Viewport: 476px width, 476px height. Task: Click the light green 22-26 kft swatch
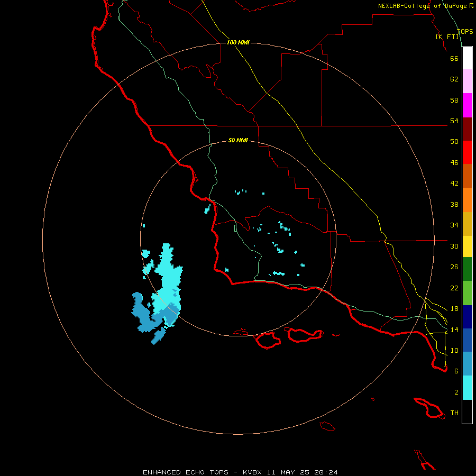(x=467, y=293)
